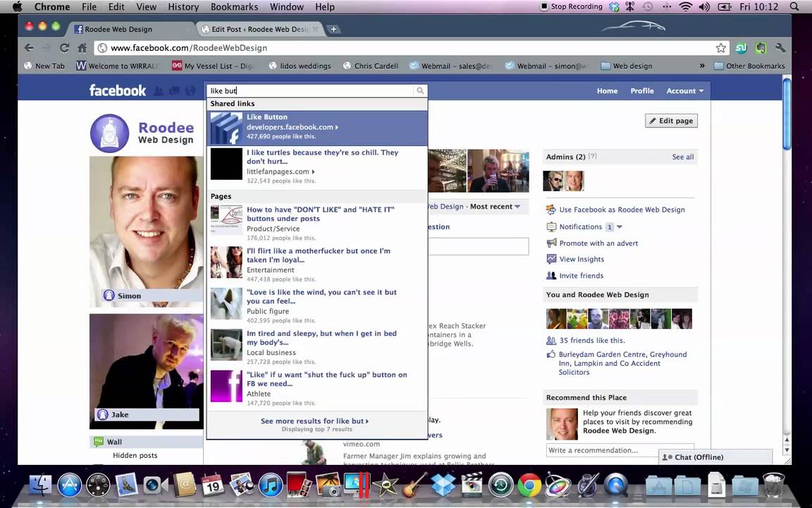Switch to Edit Post Roodee Web Design tab
This screenshot has width=812, height=508.
click(259, 29)
